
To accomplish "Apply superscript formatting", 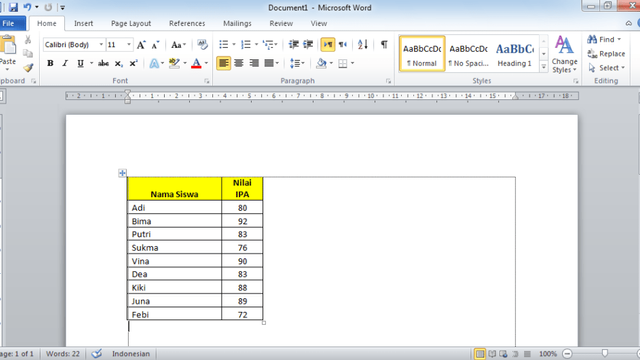I will [133, 63].
